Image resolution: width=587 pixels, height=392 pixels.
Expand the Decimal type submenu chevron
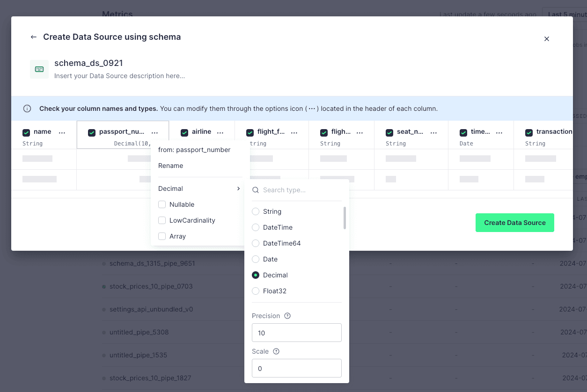tap(238, 189)
